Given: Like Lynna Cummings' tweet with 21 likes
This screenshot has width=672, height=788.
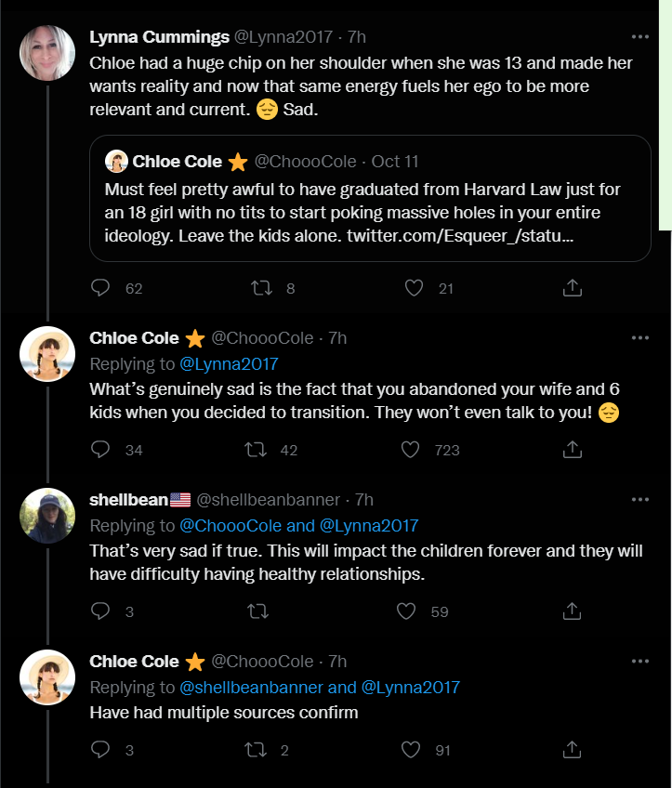Looking at the screenshot, I should tap(414, 287).
